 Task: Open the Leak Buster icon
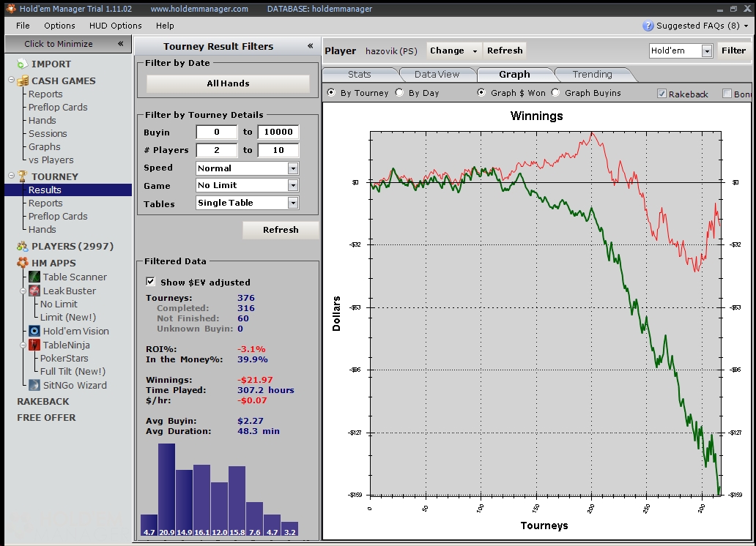tap(34, 291)
